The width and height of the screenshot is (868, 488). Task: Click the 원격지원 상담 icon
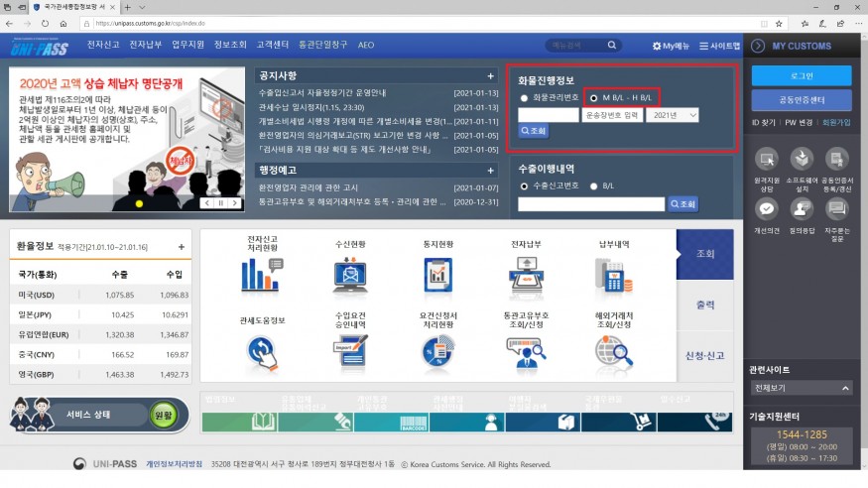pyautogui.click(x=767, y=161)
